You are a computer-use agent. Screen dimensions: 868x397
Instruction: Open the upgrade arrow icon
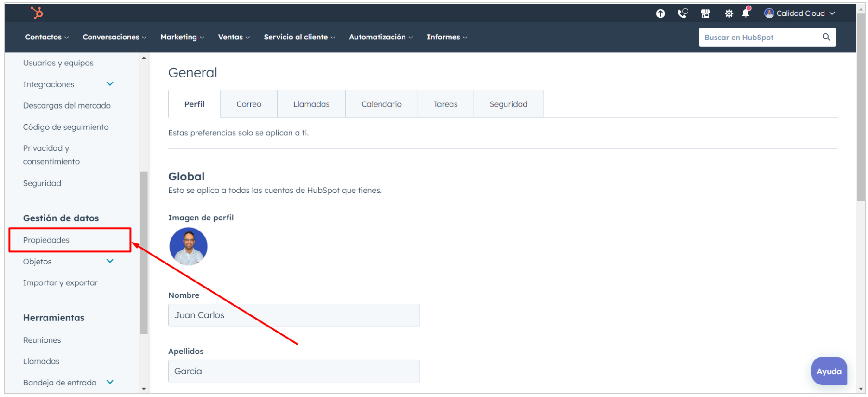[660, 13]
